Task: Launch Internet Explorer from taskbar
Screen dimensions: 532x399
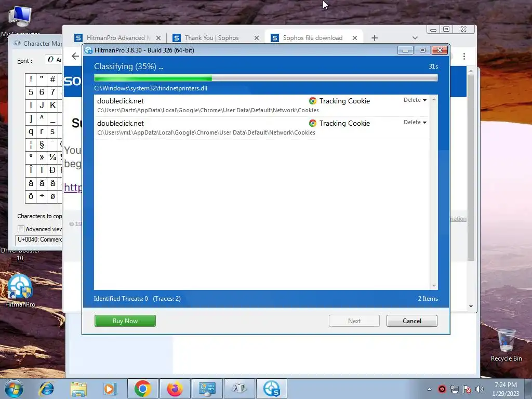Action: [46, 389]
